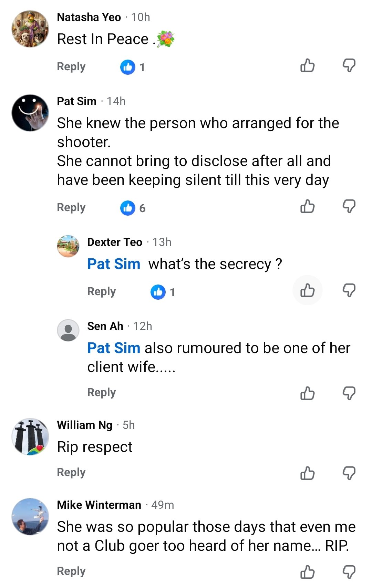This screenshot has width=372, height=588.
Task: Thumbs up Sen Ah's reply
Action: tap(307, 393)
